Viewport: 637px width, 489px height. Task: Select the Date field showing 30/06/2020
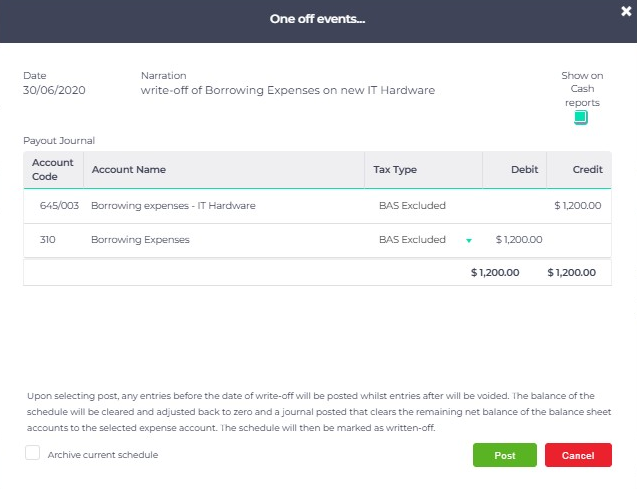[54, 90]
